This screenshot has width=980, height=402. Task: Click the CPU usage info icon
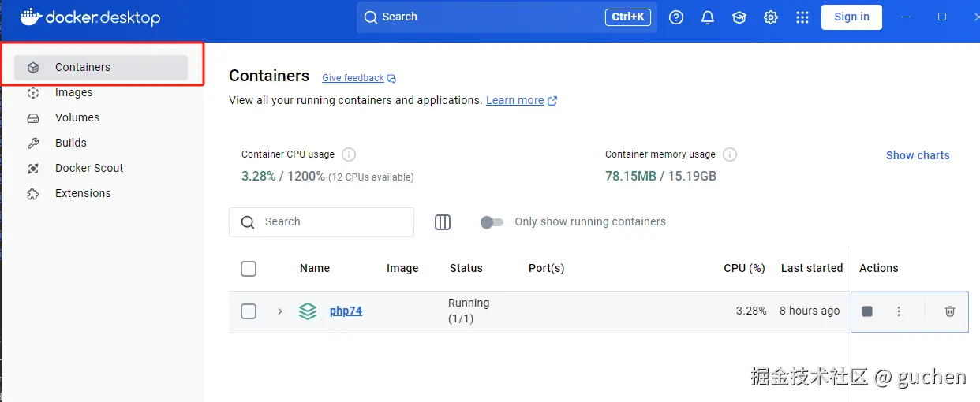click(x=349, y=154)
